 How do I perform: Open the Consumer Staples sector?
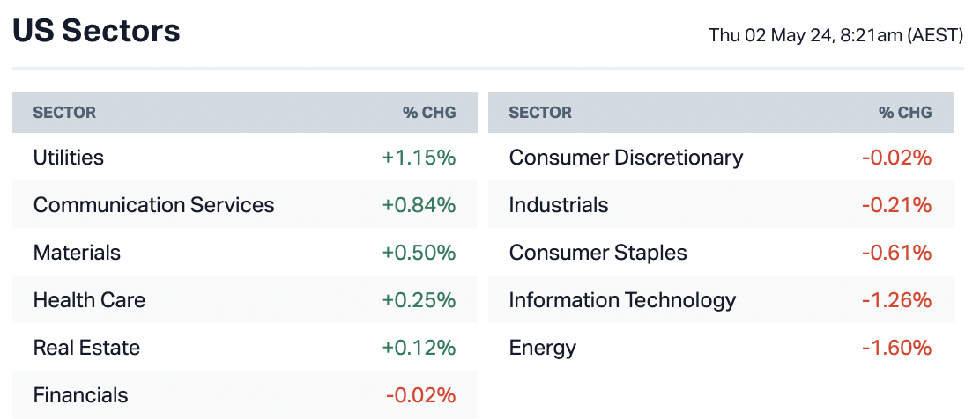click(598, 253)
